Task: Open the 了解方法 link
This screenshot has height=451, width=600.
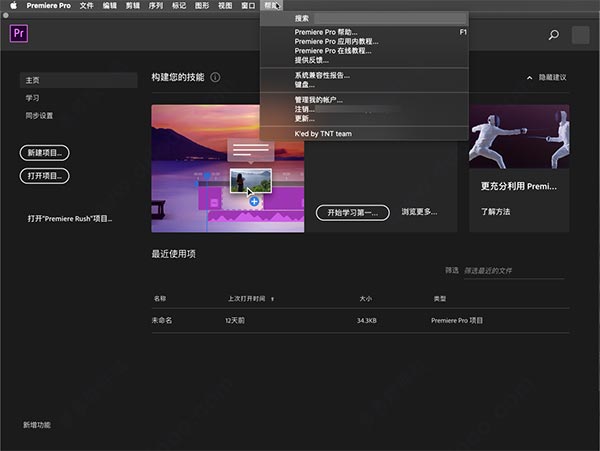Action: (496, 212)
